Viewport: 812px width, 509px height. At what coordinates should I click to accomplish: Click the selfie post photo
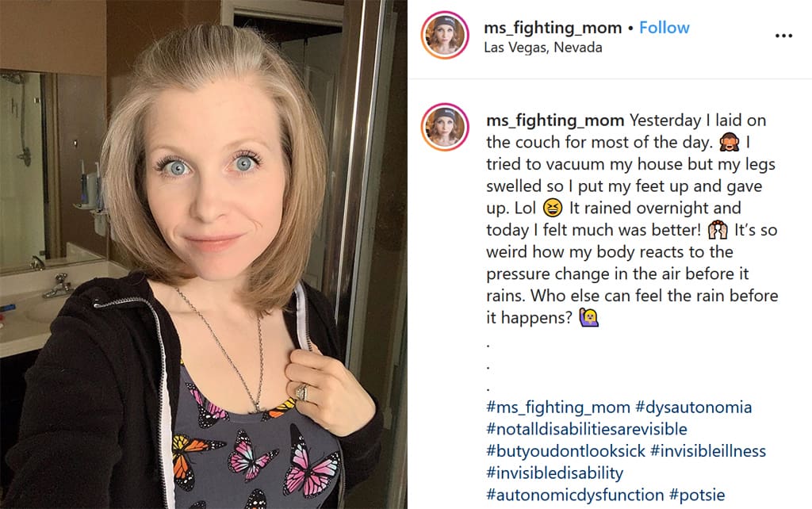tap(204, 254)
